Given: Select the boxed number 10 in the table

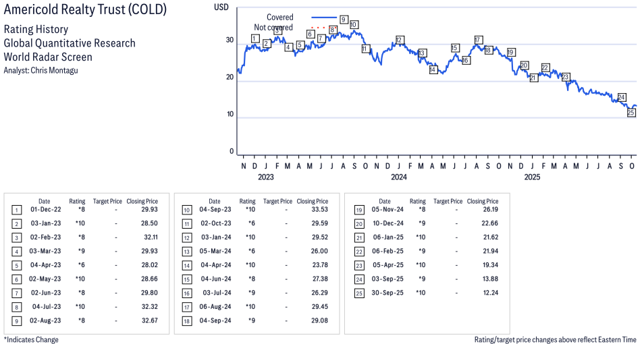Looking at the screenshot, I should point(186,210).
